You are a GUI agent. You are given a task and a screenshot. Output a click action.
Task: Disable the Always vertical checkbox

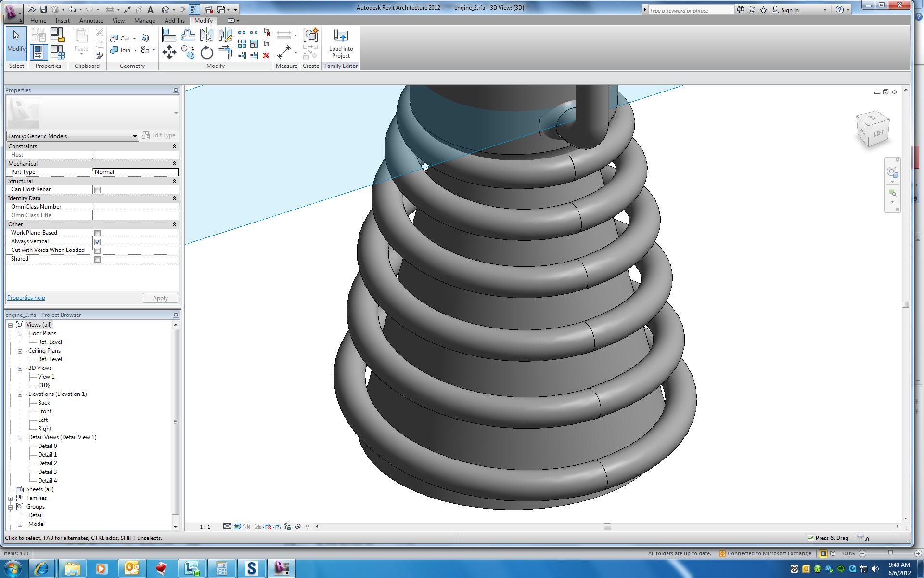[98, 242]
